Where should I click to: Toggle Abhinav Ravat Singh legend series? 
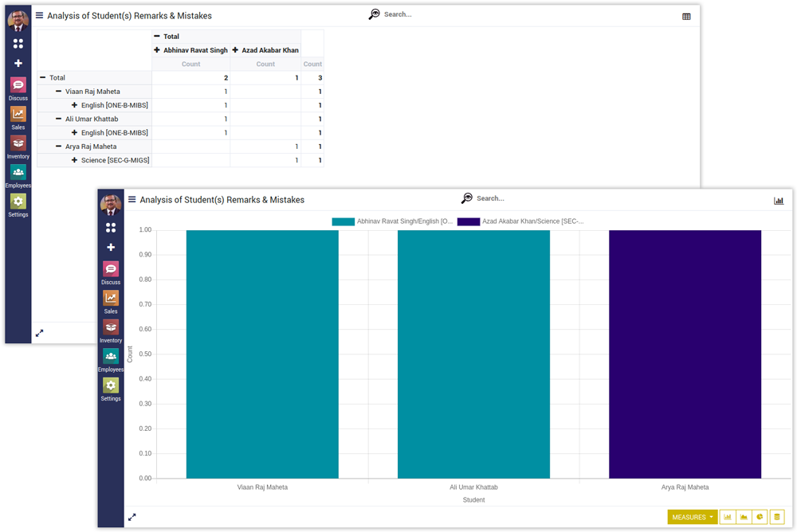(x=392, y=221)
